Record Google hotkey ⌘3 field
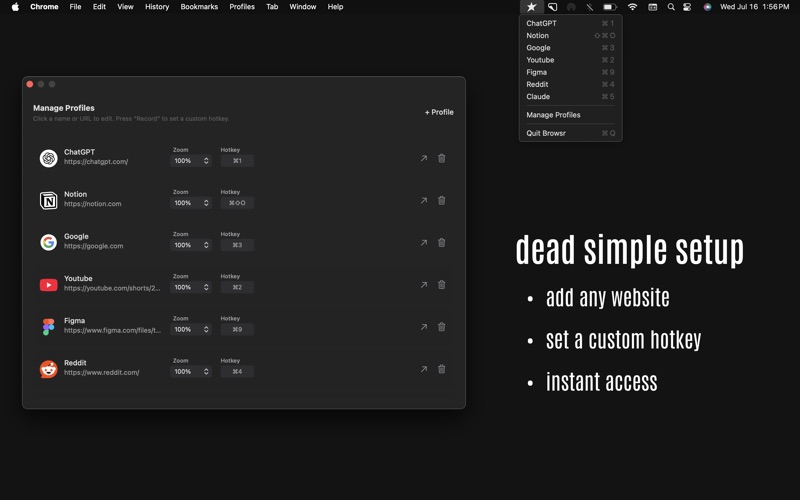Screen dimensions: 800x500 [x=237, y=245]
